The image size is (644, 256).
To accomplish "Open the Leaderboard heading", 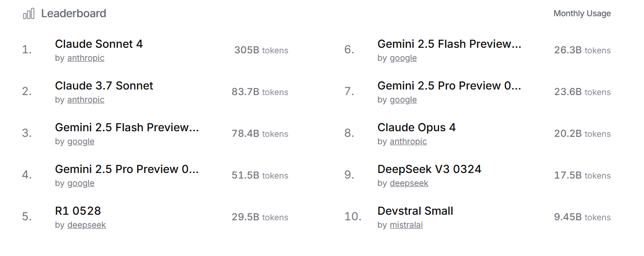I will 74,13.
